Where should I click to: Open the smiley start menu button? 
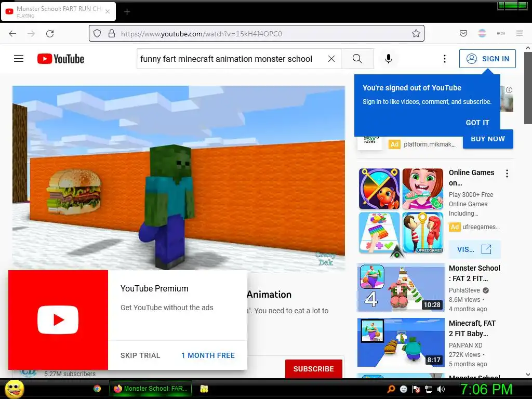pyautogui.click(x=14, y=389)
